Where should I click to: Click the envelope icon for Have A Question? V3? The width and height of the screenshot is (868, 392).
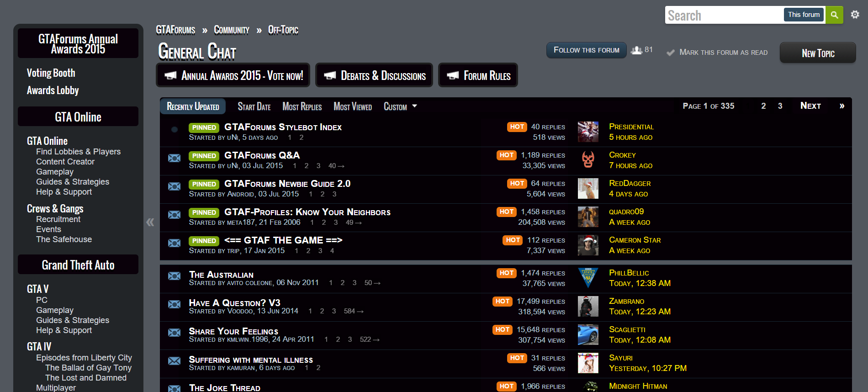tap(174, 304)
